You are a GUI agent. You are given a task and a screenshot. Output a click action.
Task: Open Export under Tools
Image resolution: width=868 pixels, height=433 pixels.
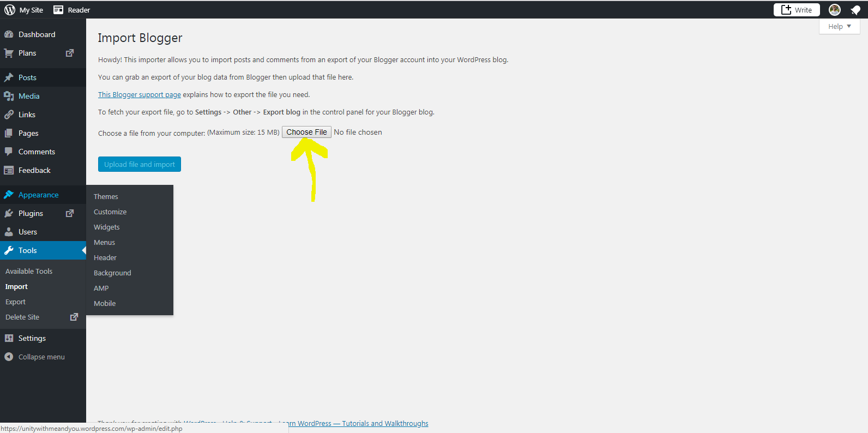coord(15,302)
